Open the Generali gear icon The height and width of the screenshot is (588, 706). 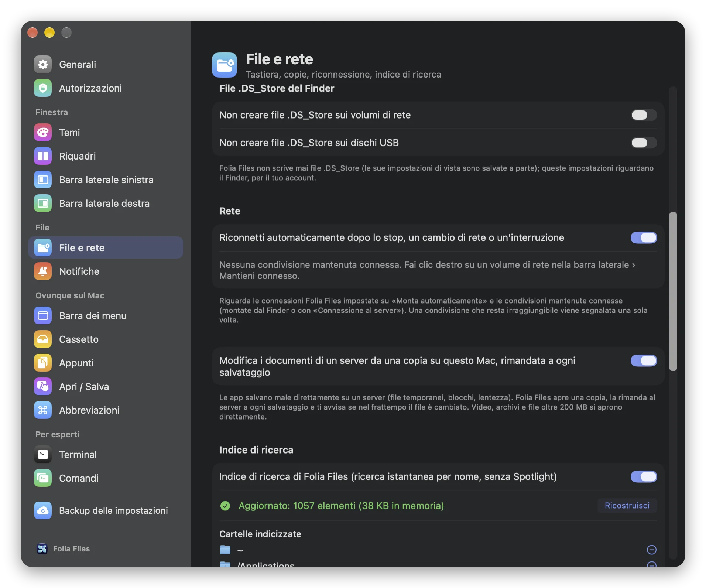(43, 65)
